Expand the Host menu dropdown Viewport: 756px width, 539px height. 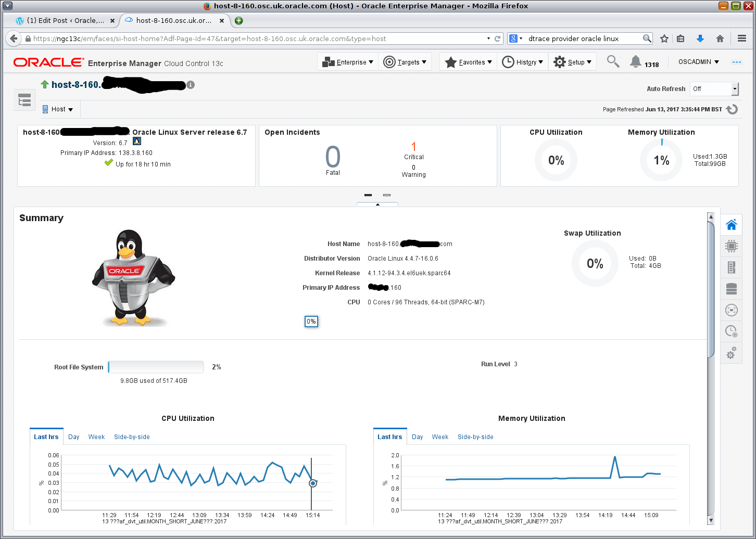(x=58, y=109)
